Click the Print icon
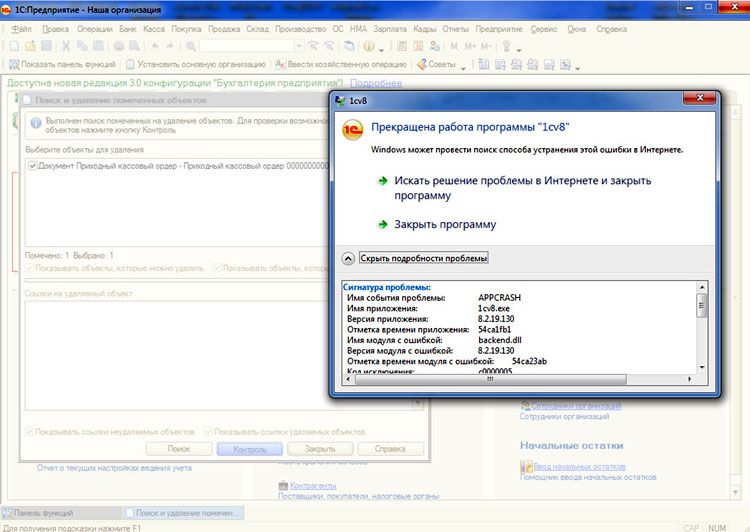This screenshot has width=750, height=532. [119, 46]
